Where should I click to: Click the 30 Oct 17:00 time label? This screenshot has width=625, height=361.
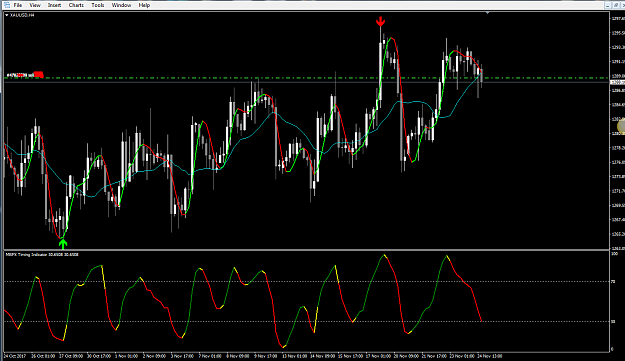(x=99, y=356)
